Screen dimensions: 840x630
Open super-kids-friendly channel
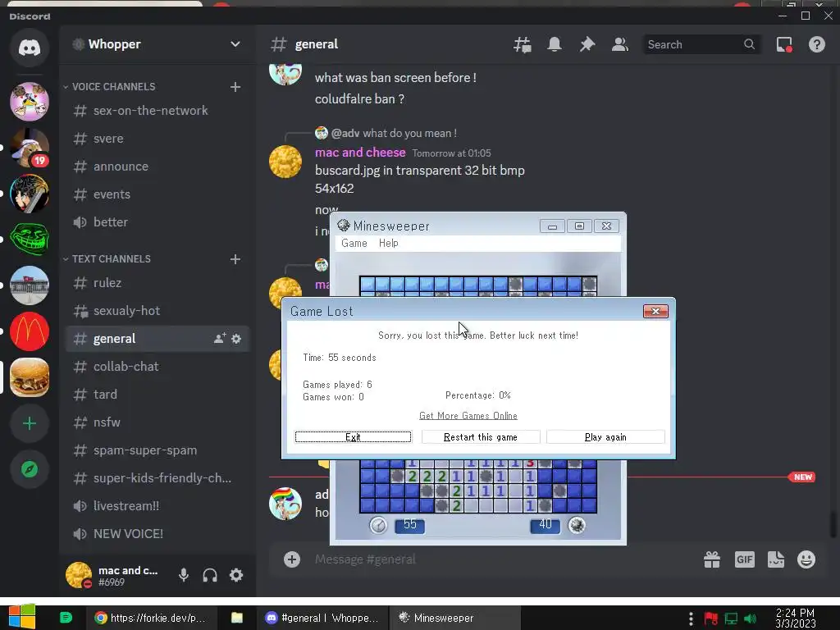tap(157, 478)
